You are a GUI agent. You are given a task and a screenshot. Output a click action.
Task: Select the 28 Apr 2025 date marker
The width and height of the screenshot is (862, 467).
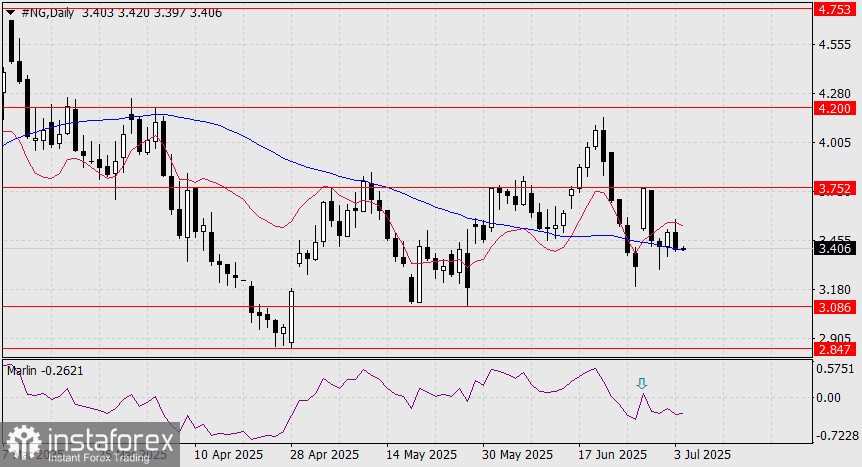[x=325, y=454]
